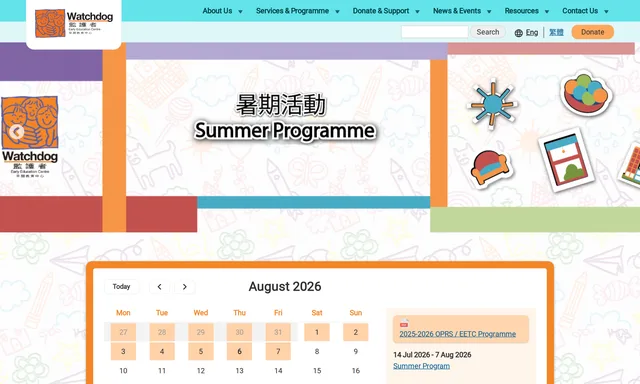Expand Contact Us dropdown arrow
640x384 pixels.
point(606,11)
